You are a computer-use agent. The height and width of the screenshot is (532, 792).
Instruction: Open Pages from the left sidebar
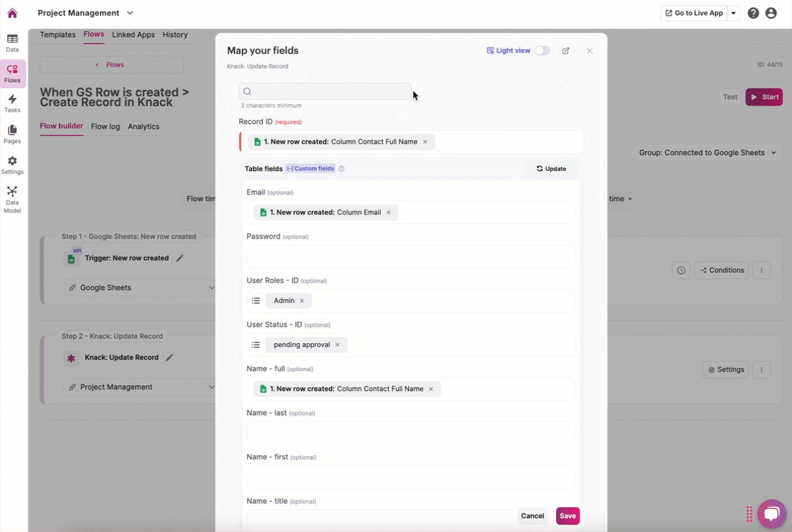(12, 134)
